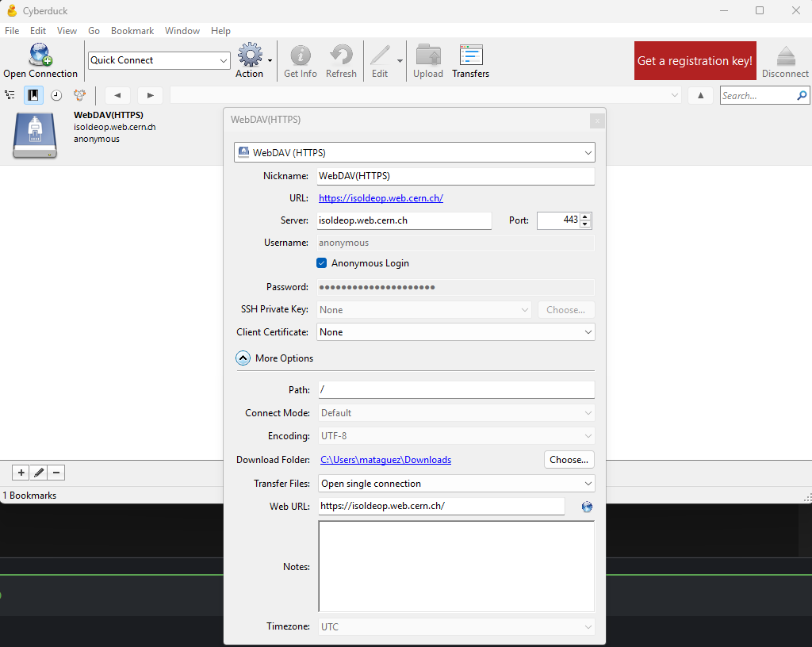Expand the Client Certificate dropdown
Viewport: 812px width, 647px height.
455,332
